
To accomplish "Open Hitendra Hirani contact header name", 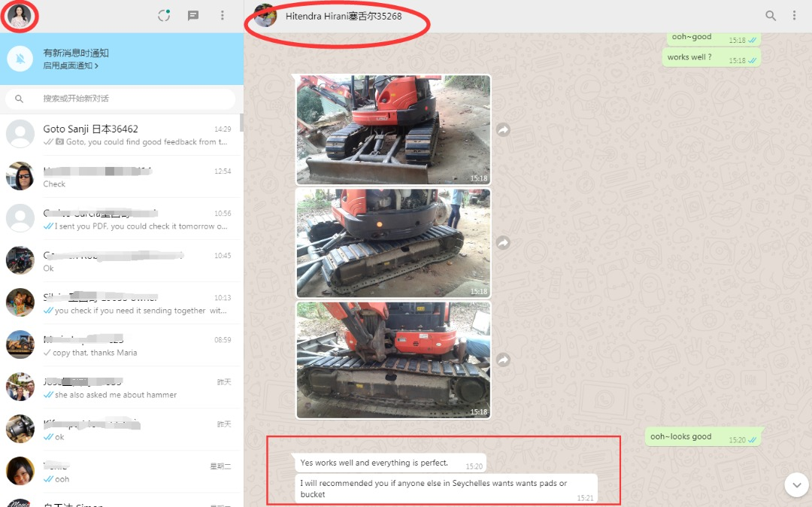I will (x=344, y=16).
